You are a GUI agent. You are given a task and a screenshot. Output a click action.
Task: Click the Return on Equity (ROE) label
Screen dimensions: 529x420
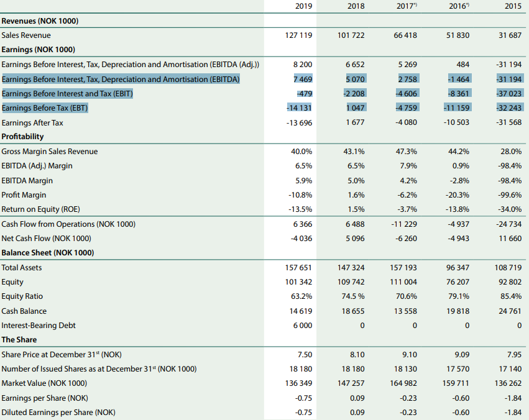pos(40,209)
